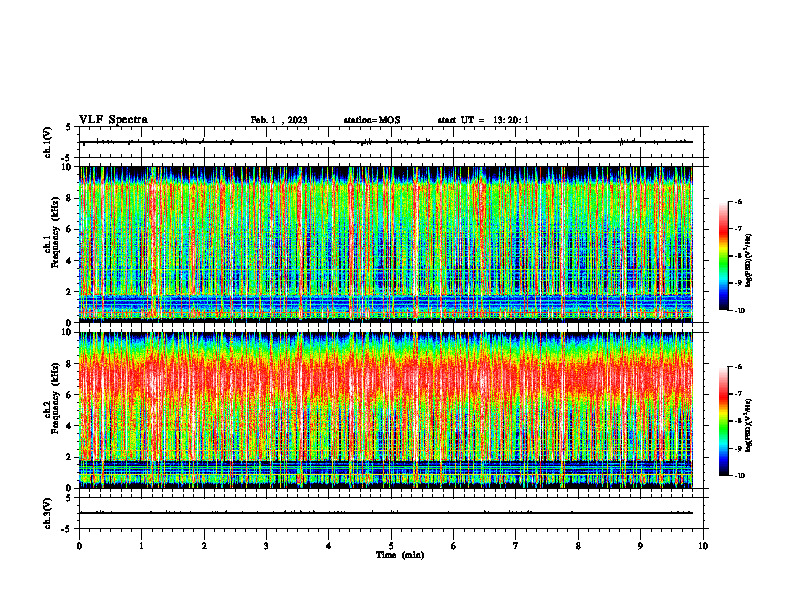792x612 pixels.
Task: Click the 0 tick on time axis
Action: coord(79,546)
